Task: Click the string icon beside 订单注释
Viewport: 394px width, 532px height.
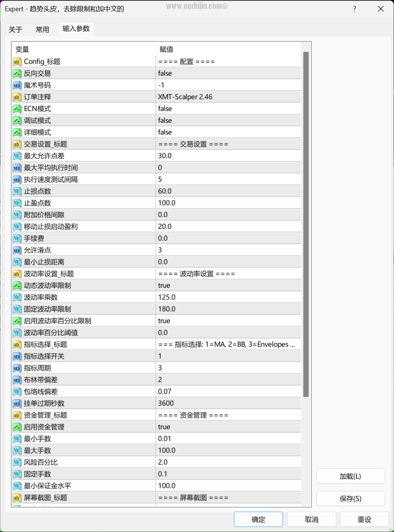Action: tap(17, 97)
